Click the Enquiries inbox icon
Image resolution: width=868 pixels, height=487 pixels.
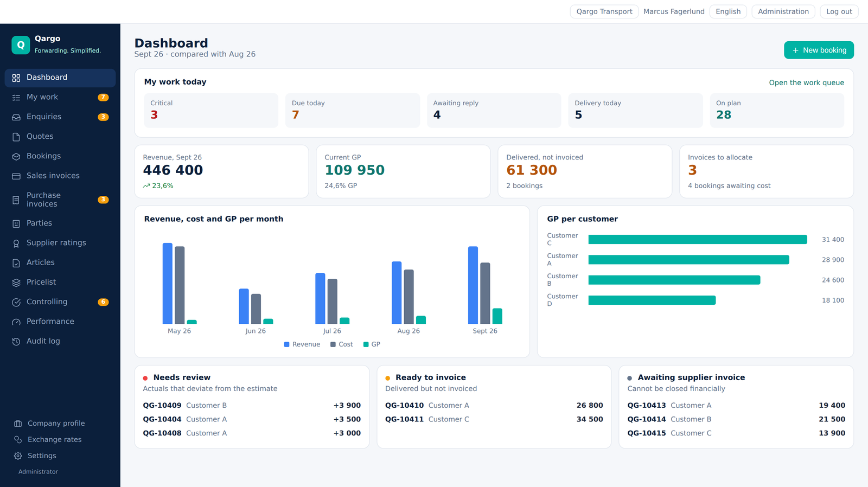pyautogui.click(x=16, y=117)
